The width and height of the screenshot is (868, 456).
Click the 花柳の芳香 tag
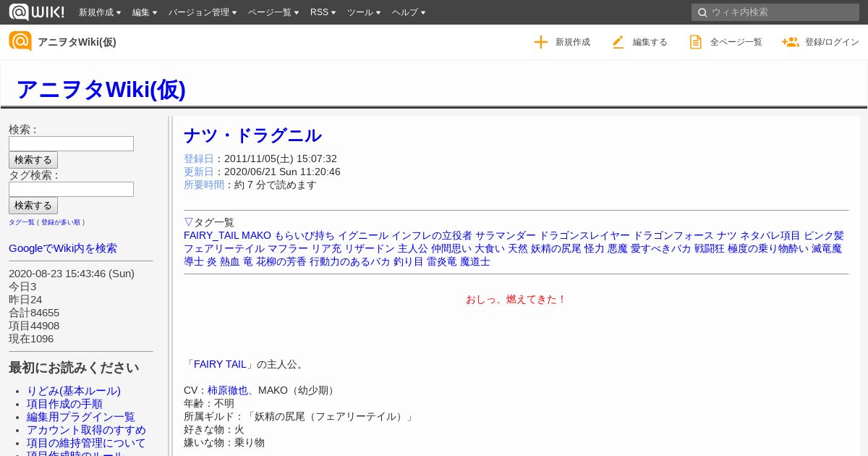281,261
